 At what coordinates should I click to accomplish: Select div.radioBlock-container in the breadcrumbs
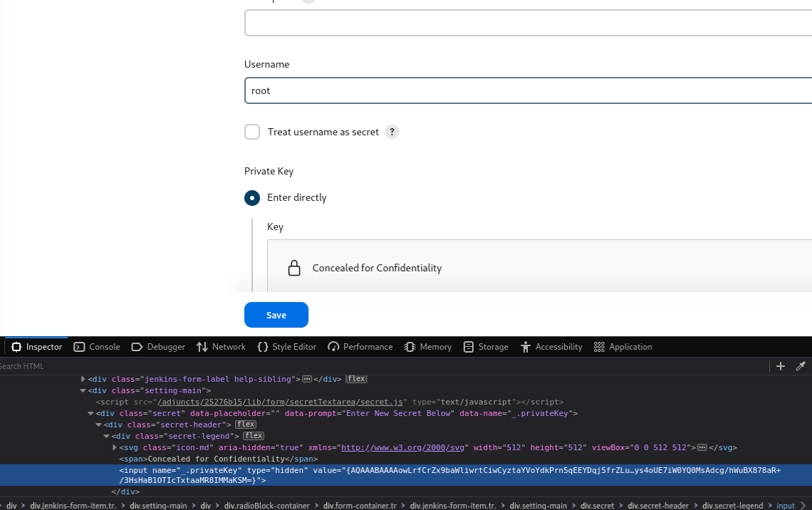click(x=266, y=506)
